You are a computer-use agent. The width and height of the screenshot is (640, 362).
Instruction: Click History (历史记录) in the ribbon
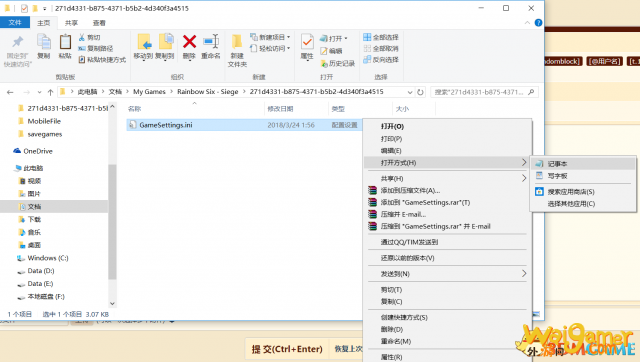click(x=337, y=63)
